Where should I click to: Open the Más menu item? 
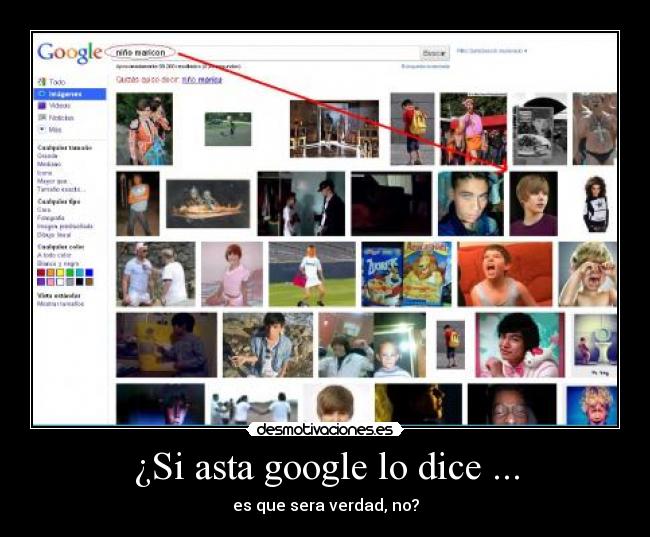coord(55,129)
